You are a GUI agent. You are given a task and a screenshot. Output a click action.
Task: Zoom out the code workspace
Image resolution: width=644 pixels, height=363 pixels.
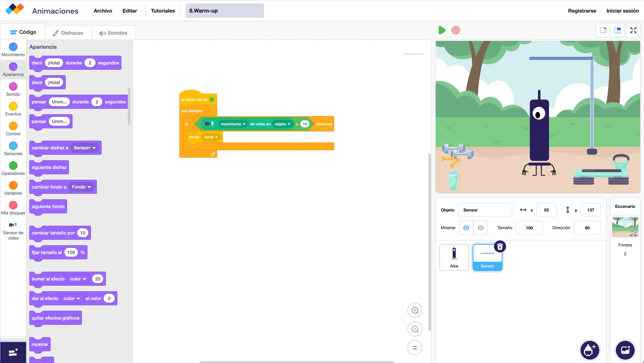(415, 329)
